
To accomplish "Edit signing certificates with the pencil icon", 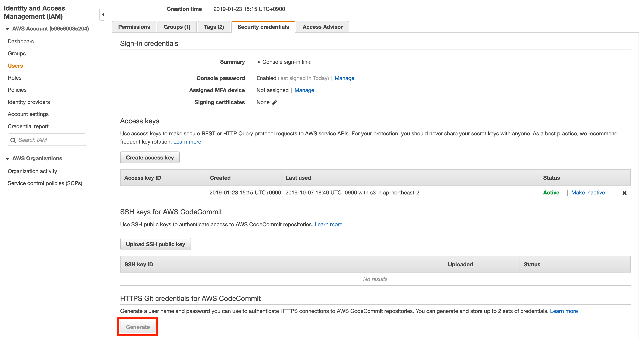I will (275, 103).
